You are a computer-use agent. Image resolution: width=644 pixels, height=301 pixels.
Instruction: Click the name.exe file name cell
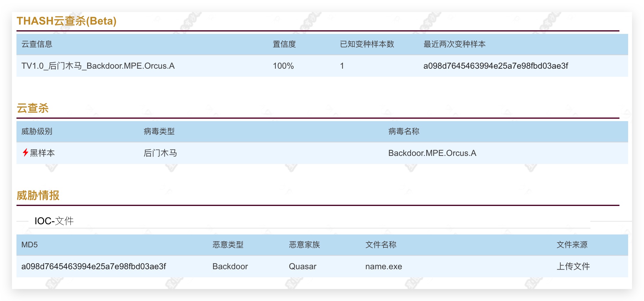coord(384,266)
